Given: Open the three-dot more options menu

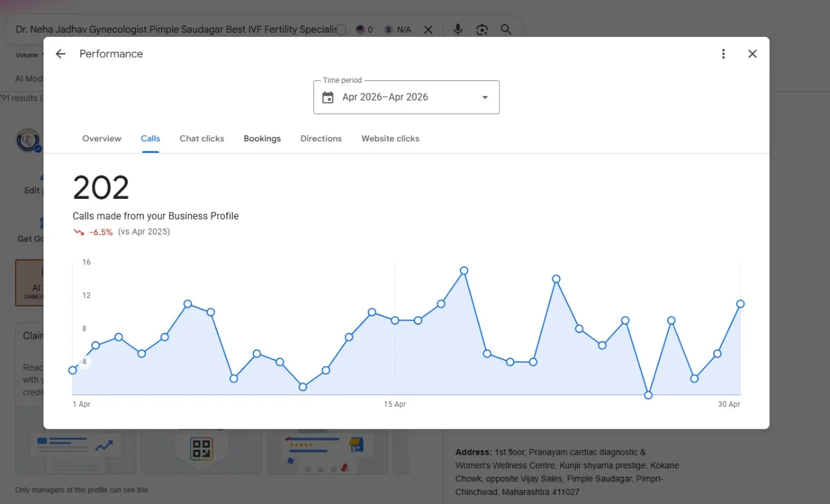Looking at the screenshot, I should tap(724, 54).
